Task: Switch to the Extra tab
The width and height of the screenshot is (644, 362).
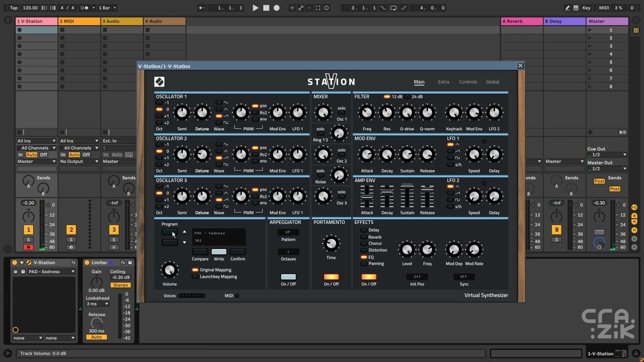Action: tap(443, 81)
